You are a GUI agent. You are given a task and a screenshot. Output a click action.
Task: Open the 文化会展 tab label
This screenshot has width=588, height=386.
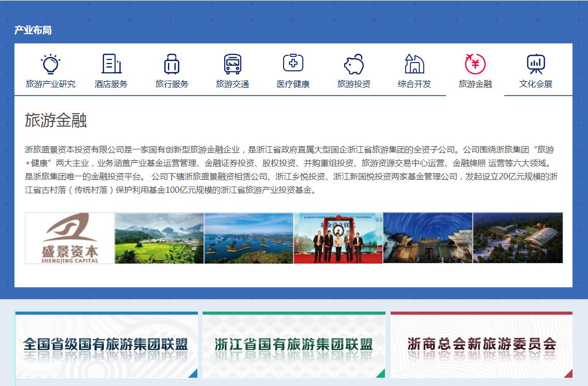pyautogui.click(x=536, y=84)
